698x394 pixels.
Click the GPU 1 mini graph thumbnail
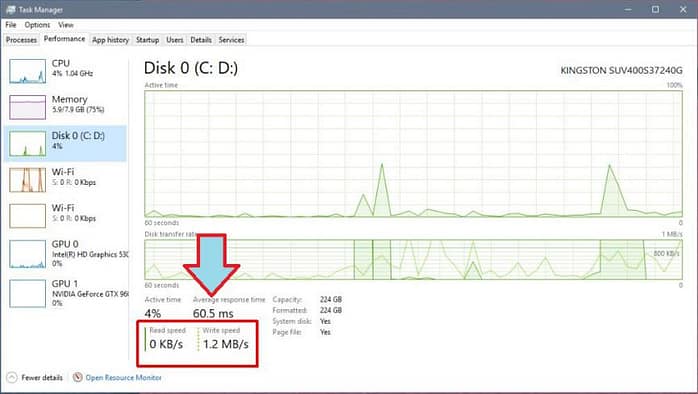28,293
